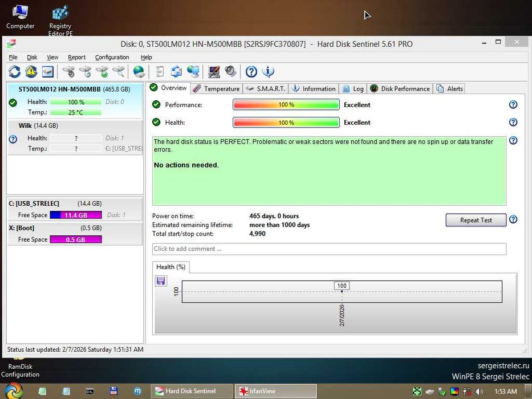Click the blue arrows send report icon
This screenshot has height=399, width=532.
(176, 72)
